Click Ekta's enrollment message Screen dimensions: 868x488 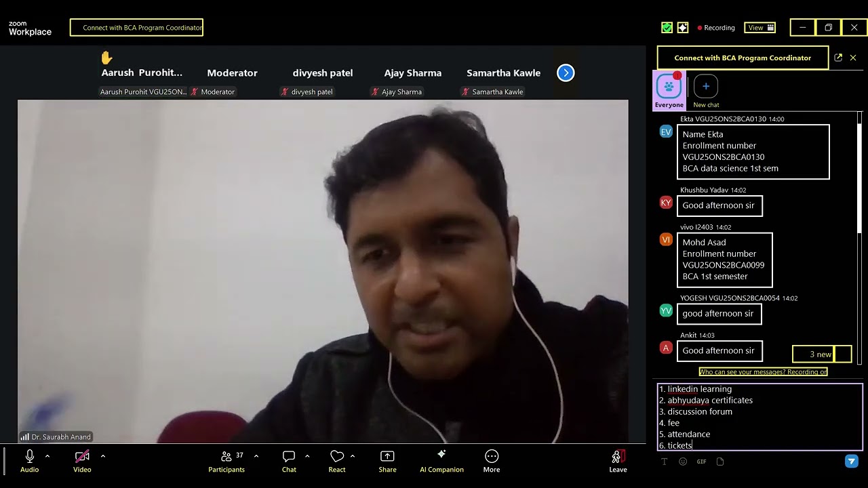(x=753, y=152)
